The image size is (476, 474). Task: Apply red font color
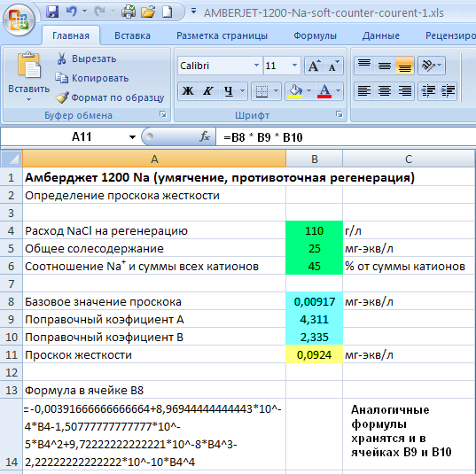tap(324, 91)
